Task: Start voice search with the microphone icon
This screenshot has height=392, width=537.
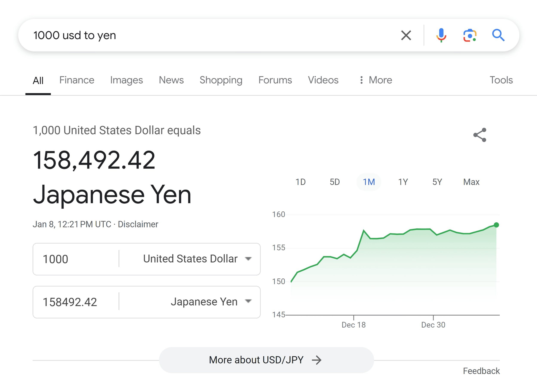Action: pos(441,35)
